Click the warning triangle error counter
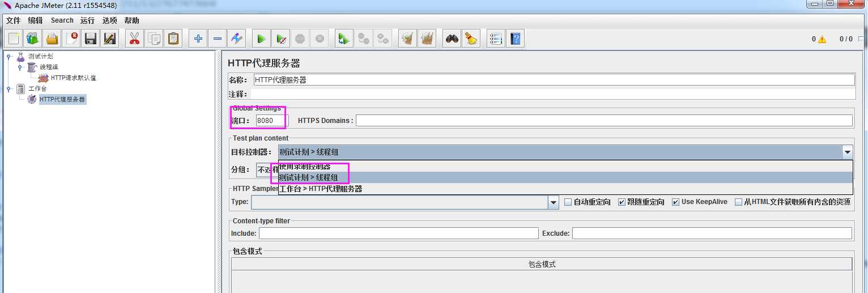The width and height of the screenshot is (868, 293). point(822,39)
